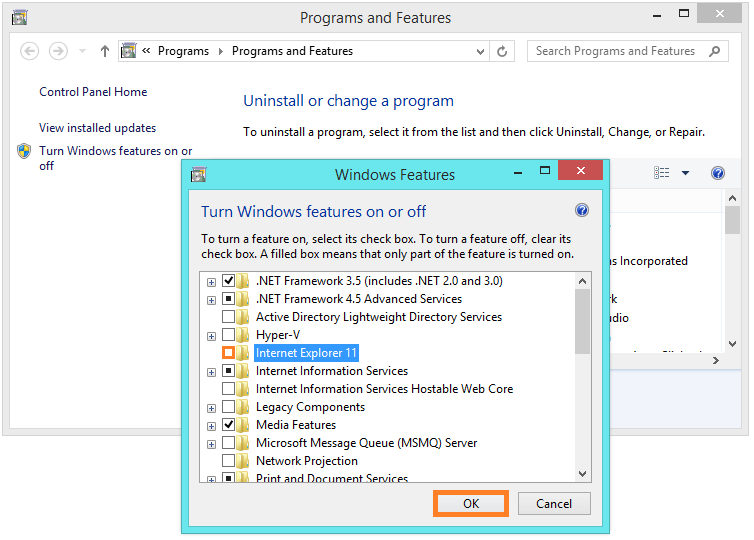754x540 pixels.
Task: Click scroll right arrow in Programs list
Action: pyautogui.click(x=716, y=361)
